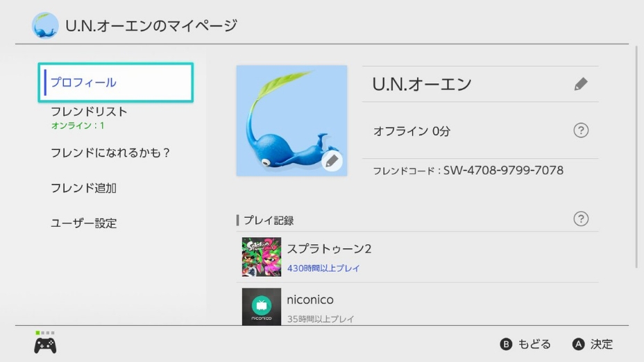Click the controller icon in the footer
Screen dimensions: 644x362
[x=45, y=345]
